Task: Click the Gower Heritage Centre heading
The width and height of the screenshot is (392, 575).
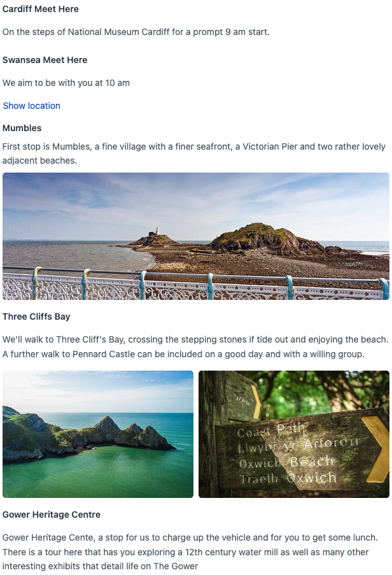Action: click(52, 515)
